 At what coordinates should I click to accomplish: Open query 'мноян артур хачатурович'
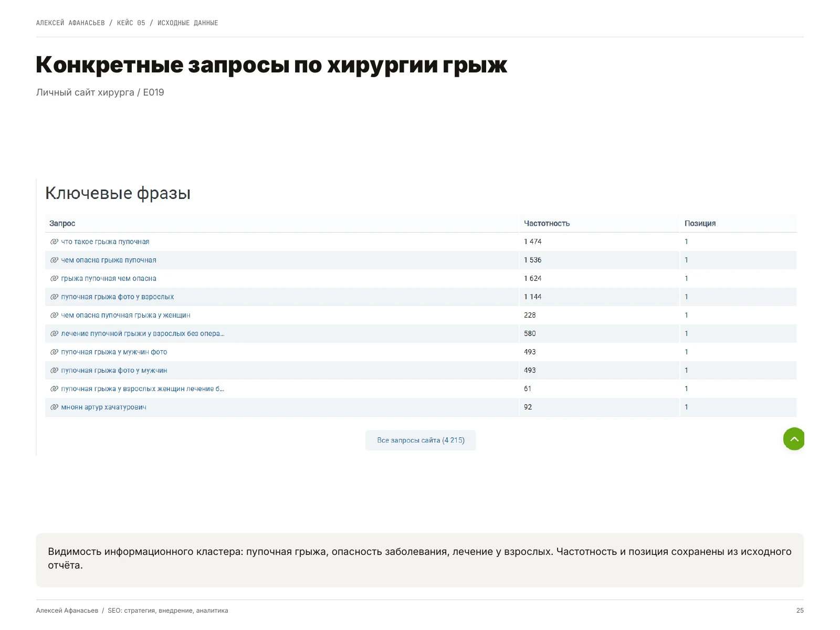point(103,407)
